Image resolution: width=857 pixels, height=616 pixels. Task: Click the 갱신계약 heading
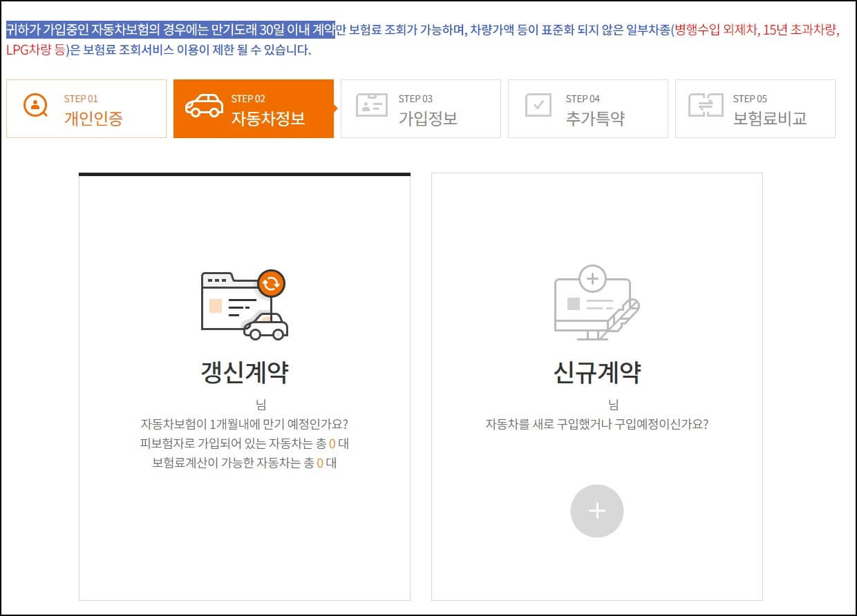pyautogui.click(x=244, y=372)
